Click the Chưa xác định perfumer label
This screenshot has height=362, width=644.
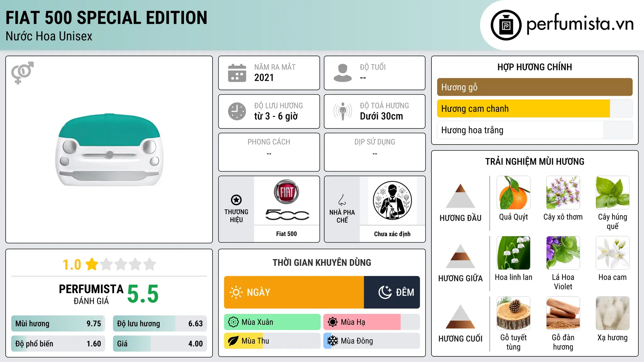click(x=392, y=234)
